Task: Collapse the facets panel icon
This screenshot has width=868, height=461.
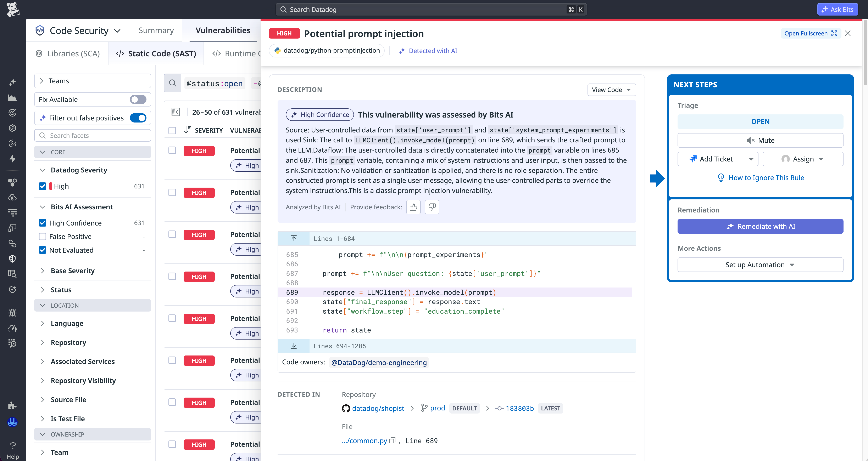Action: pyautogui.click(x=176, y=112)
